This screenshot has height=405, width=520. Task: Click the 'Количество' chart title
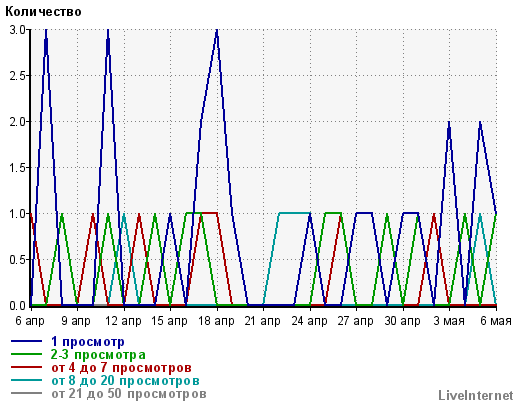click(x=43, y=12)
